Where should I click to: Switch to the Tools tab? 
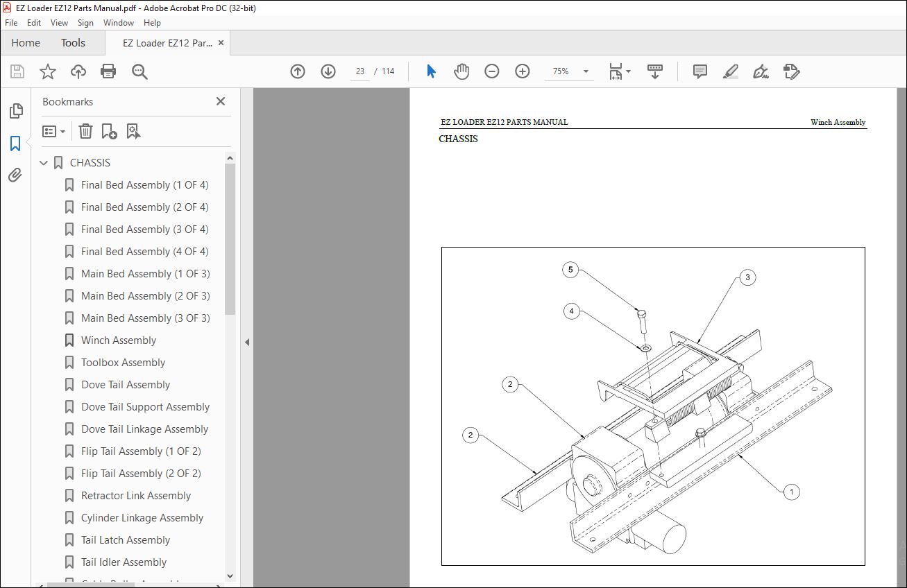pos(73,43)
